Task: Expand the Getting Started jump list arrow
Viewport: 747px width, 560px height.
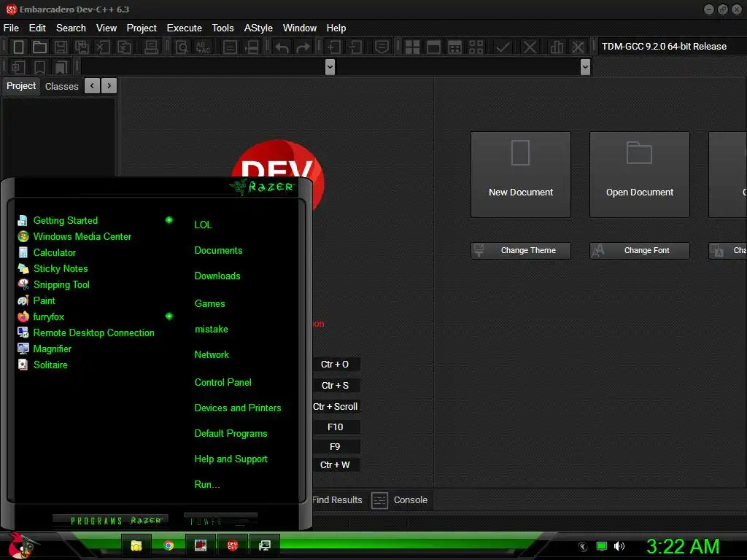Action: click(169, 220)
